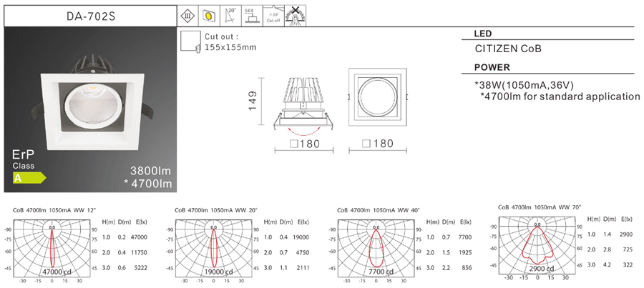644x288 pixels.
Task: Click the >30° cut-off icon
Action: coord(273,15)
